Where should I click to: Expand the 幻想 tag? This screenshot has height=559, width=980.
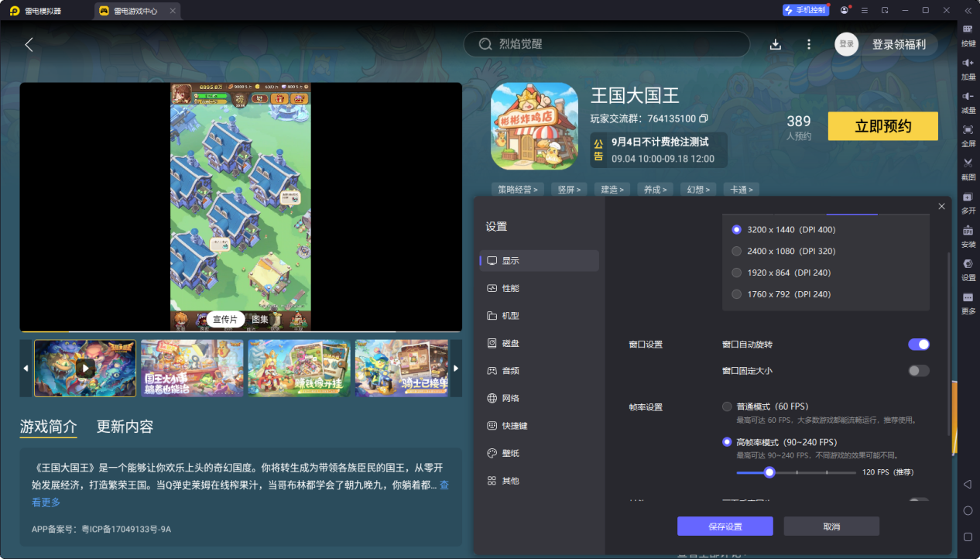698,189
